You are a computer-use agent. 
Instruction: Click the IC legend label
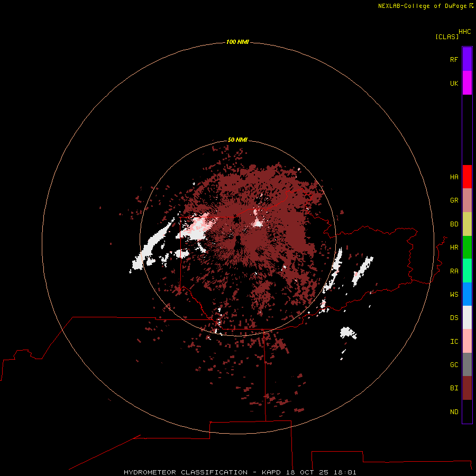click(x=454, y=341)
